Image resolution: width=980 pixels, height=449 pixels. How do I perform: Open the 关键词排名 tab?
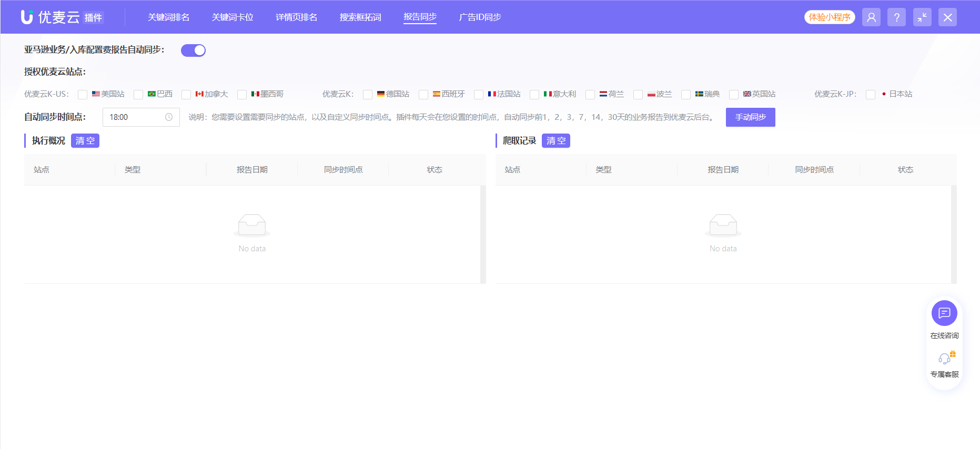click(x=168, y=17)
